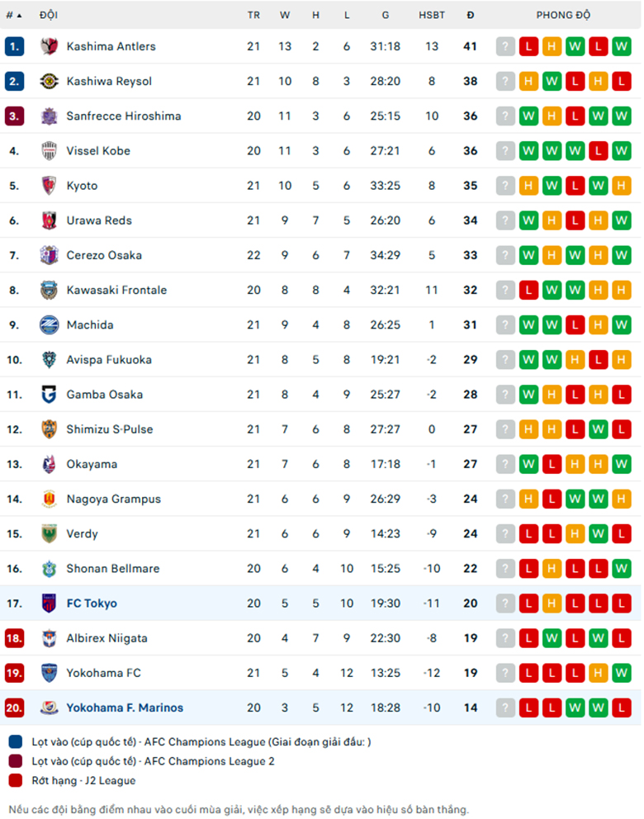Viewport: 644px width, 819px height.
Task: Click the Yokohama F. Marinos logo
Action: [x=49, y=708]
